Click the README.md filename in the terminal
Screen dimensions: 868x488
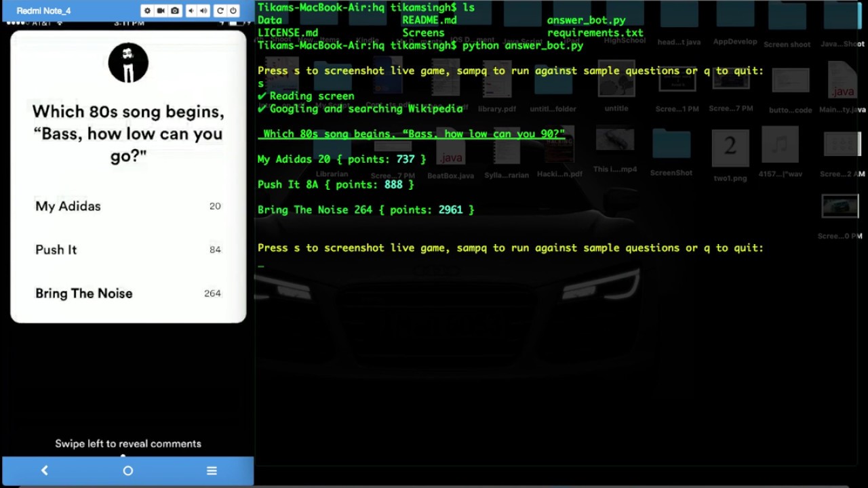pyautogui.click(x=429, y=20)
